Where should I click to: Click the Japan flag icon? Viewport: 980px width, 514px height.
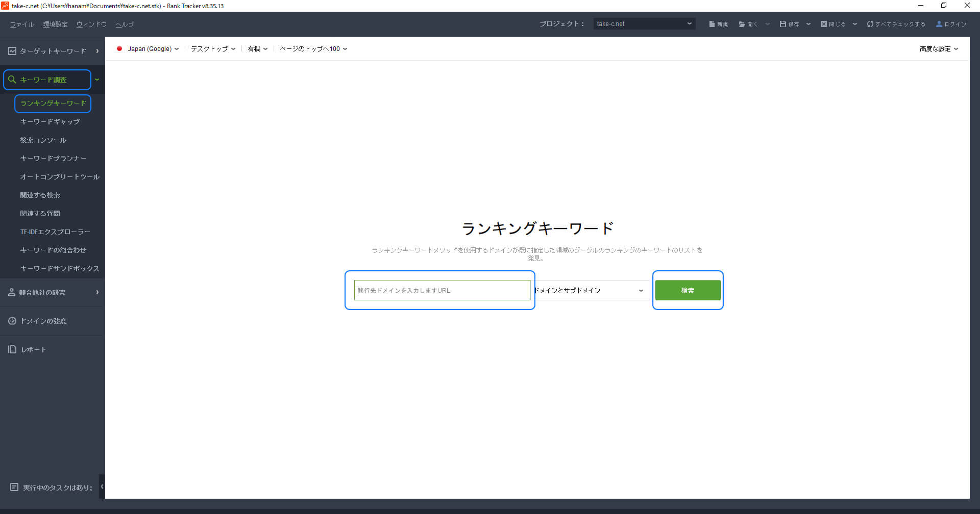tap(119, 49)
